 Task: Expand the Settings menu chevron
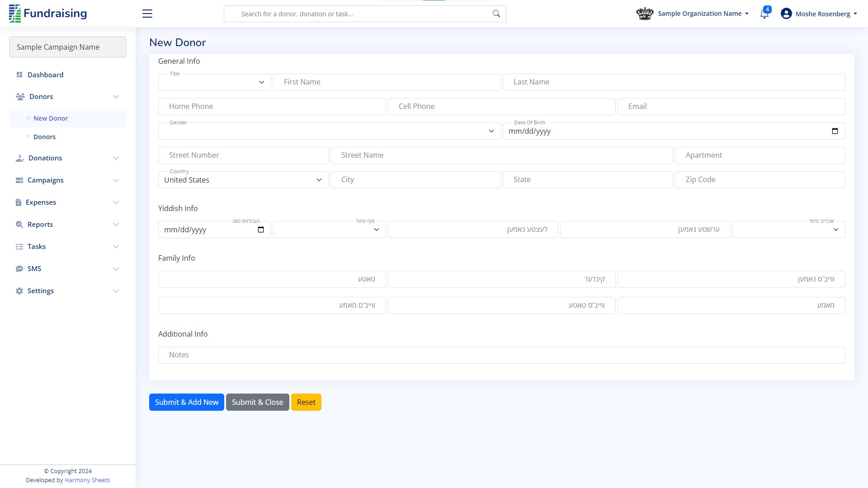point(116,291)
